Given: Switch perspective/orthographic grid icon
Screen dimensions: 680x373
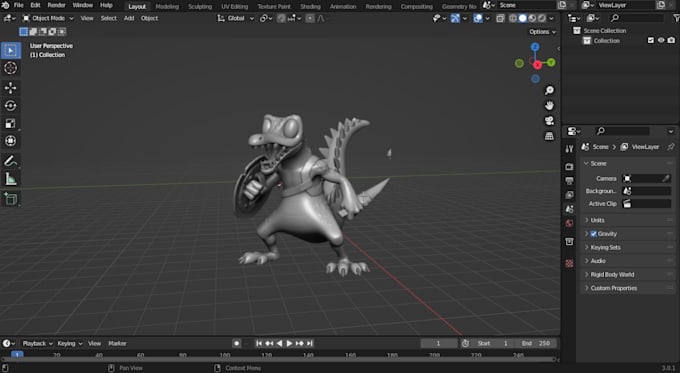Looking at the screenshot, I should click(549, 136).
